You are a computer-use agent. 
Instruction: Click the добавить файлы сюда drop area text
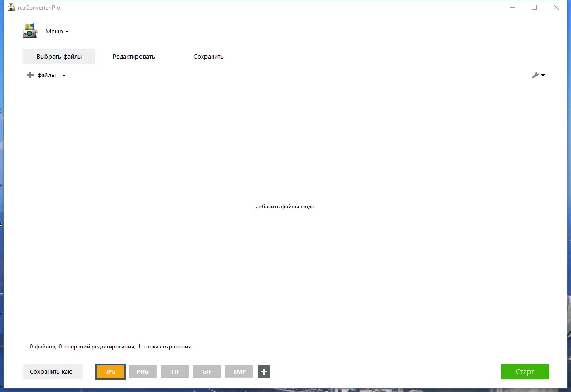284,207
